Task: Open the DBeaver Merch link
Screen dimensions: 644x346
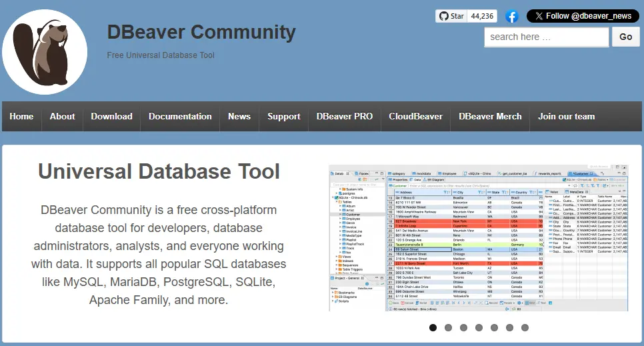Action: click(x=490, y=116)
